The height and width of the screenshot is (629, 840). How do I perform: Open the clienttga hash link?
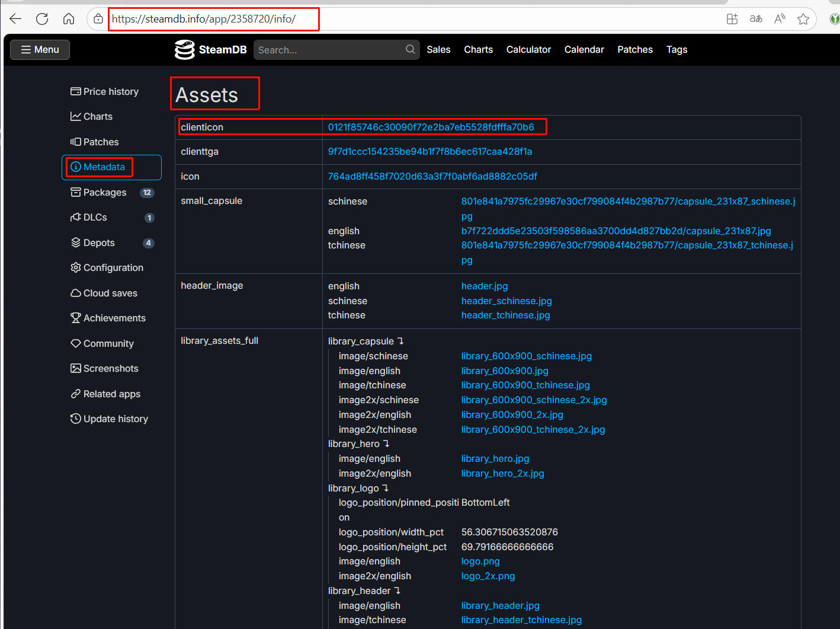coord(430,151)
